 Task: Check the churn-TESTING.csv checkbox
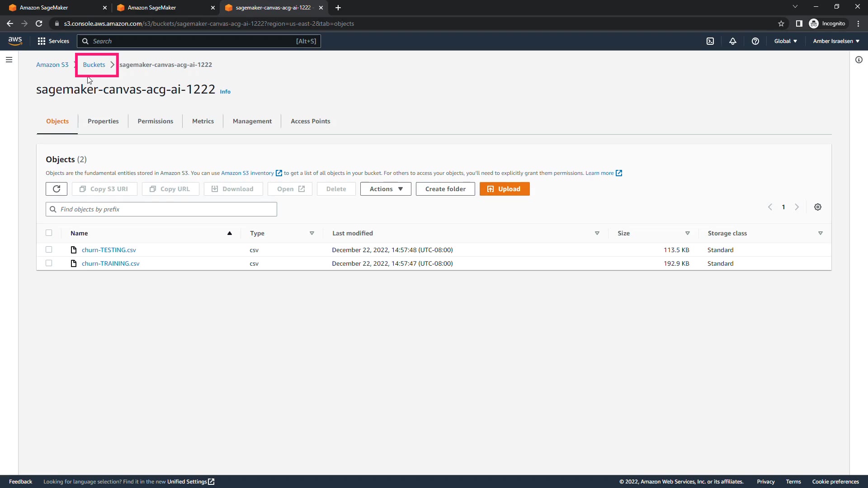(49, 249)
